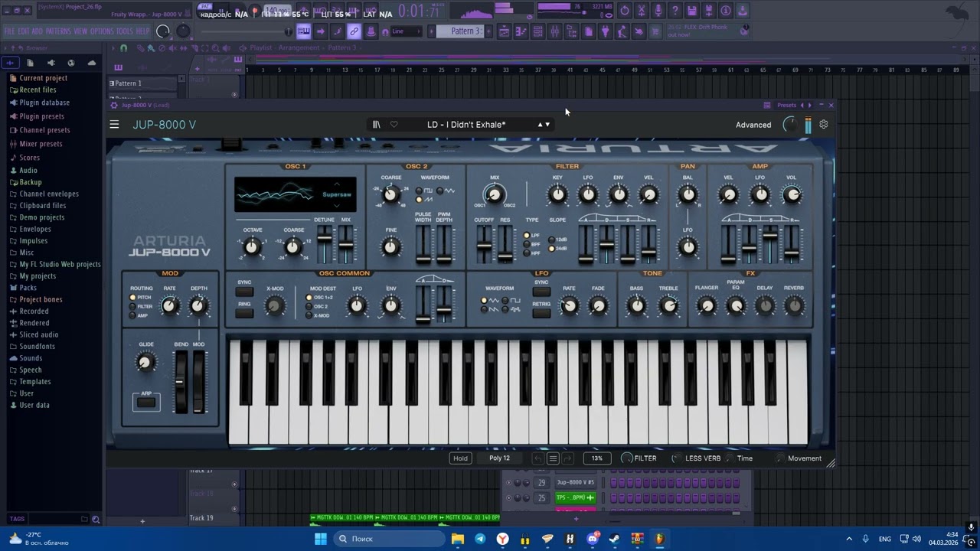Image resolution: width=980 pixels, height=551 pixels.
Task: Click the browser search magnifier icon
Action: coord(96,519)
